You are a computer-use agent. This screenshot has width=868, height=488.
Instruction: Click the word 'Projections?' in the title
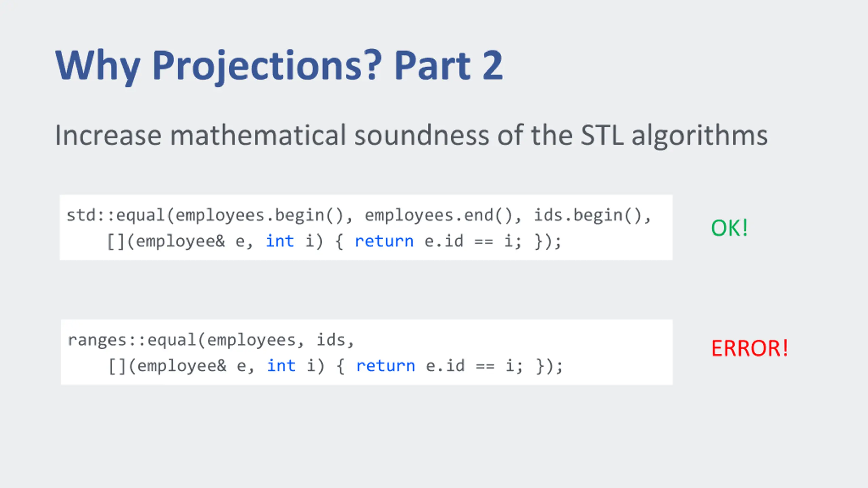(x=267, y=66)
